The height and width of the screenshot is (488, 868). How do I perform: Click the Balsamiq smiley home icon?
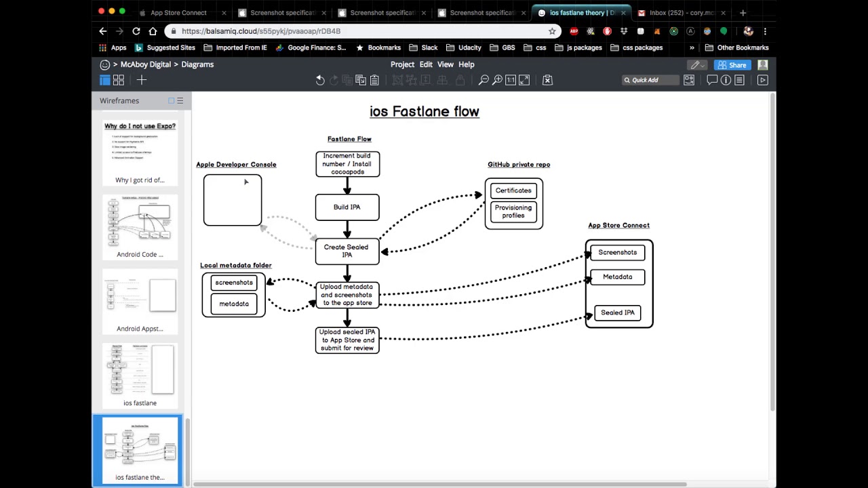point(104,64)
